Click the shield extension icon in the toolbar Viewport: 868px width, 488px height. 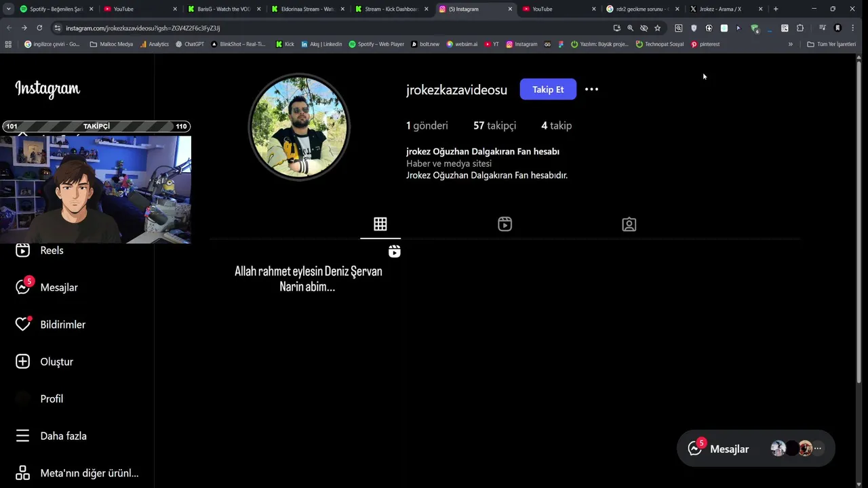tap(694, 28)
